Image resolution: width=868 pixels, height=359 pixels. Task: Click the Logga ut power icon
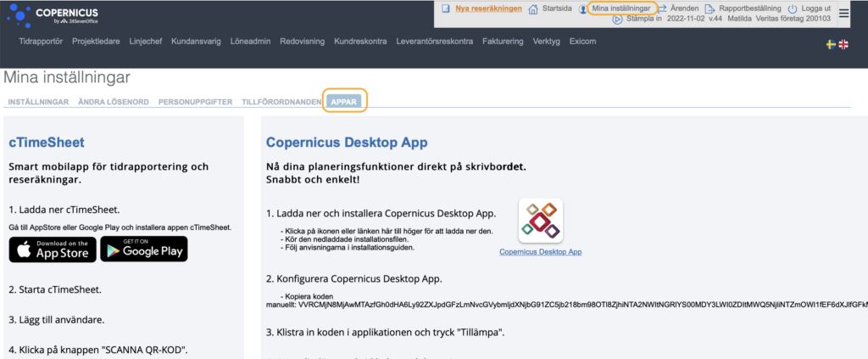(793, 9)
